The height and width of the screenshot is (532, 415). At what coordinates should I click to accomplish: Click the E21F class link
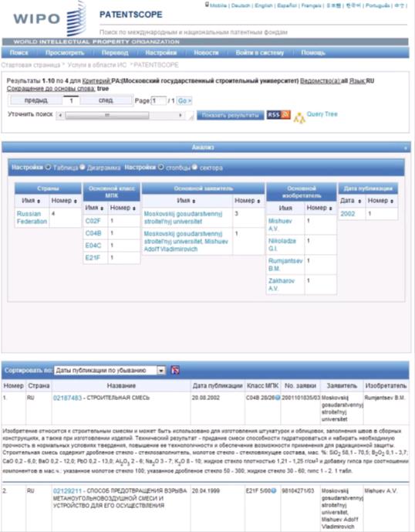pyautogui.click(x=93, y=258)
